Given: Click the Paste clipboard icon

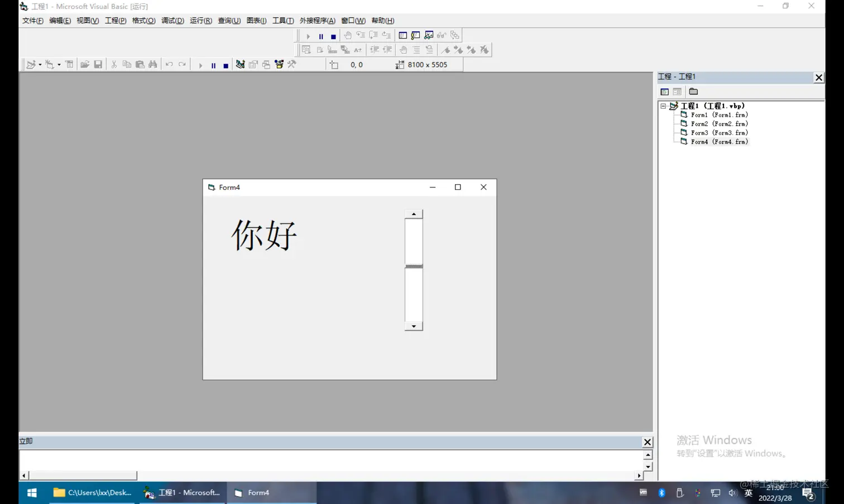Looking at the screenshot, I should coord(140,65).
